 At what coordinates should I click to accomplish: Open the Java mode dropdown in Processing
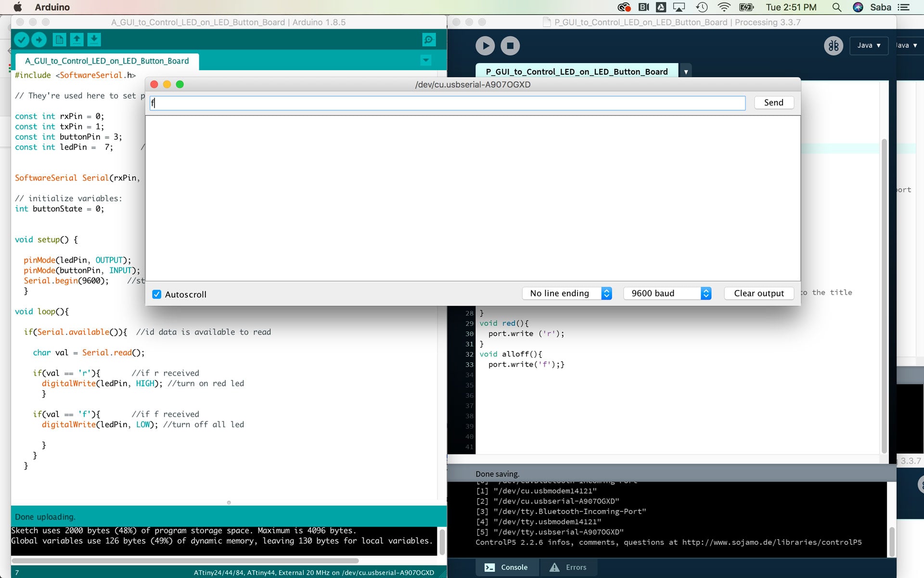[869, 45]
